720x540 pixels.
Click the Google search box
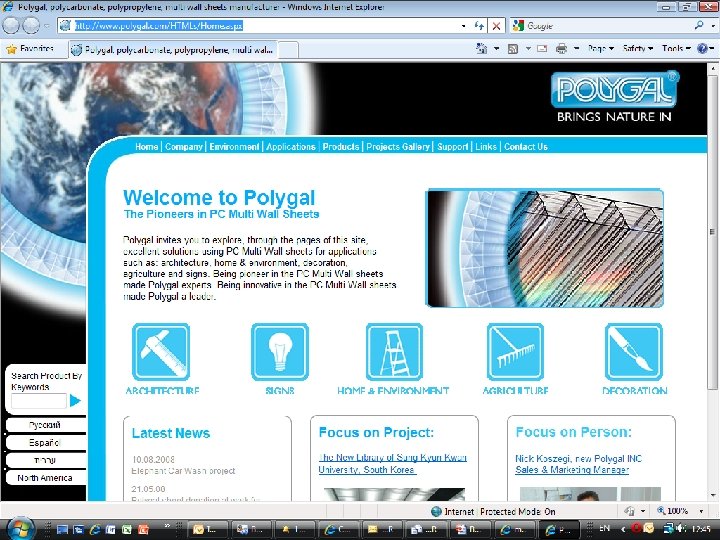click(x=608, y=26)
